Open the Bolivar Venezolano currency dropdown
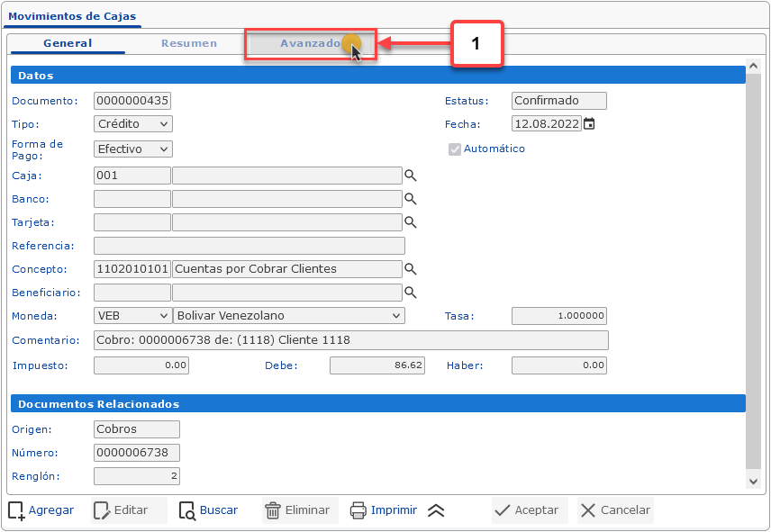771x532 pixels. pyautogui.click(x=288, y=316)
